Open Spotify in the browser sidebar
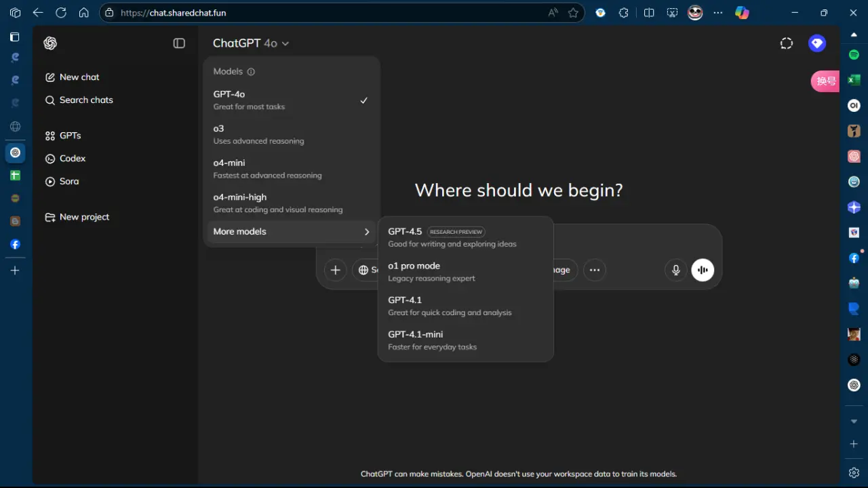The image size is (868, 488). 854,54
